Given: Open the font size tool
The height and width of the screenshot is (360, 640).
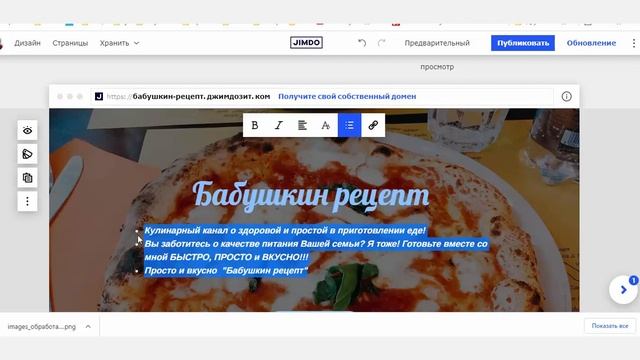Looking at the screenshot, I should point(326,125).
